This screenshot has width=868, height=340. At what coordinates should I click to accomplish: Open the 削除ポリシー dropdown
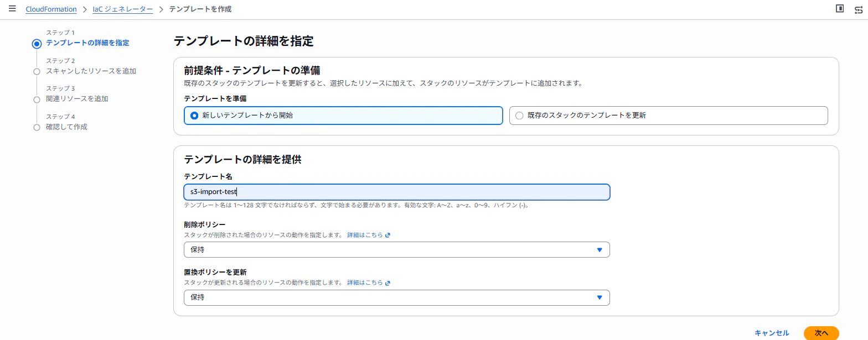tap(396, 250)
